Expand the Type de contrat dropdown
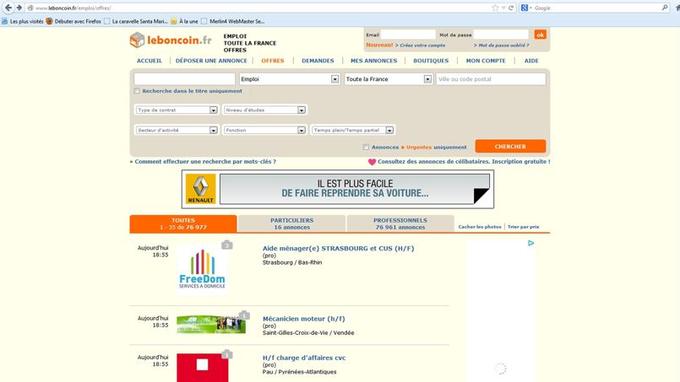This screenshot has height=382, width=680. click(176, 110)
